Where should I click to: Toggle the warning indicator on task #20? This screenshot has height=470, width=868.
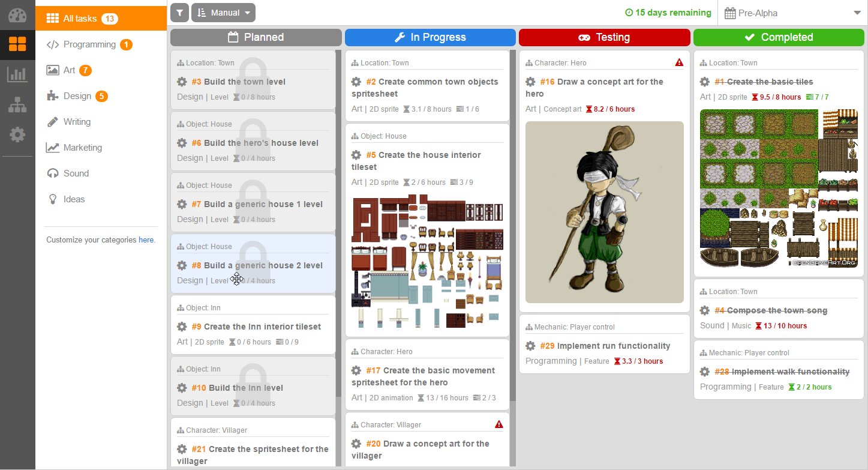pos(498,424)
